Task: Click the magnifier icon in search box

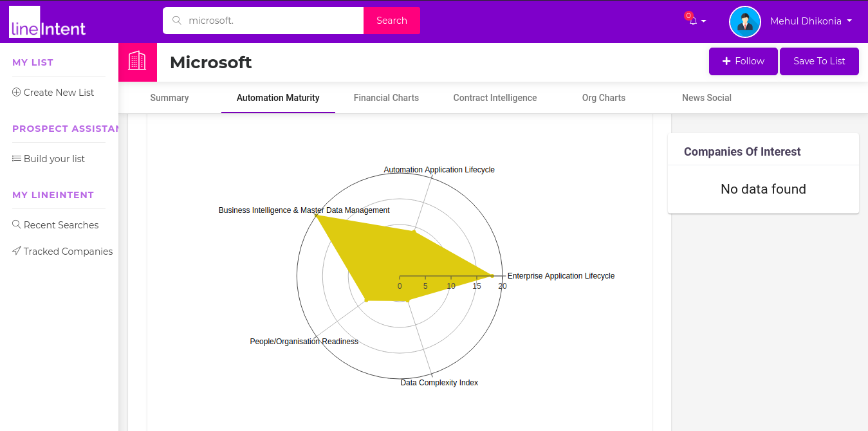Action: tap(177, 21)
